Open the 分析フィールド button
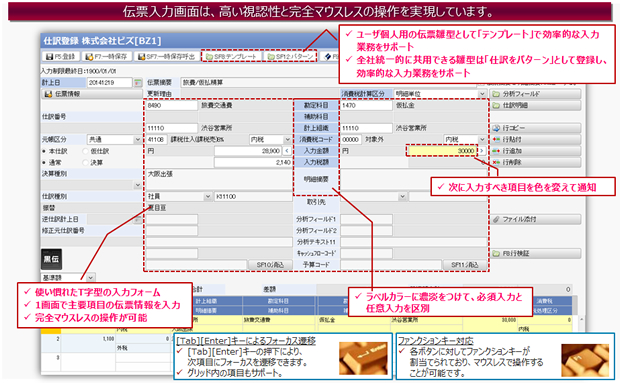The width and height of the screenshot is (620, 383). pos(535,94)
